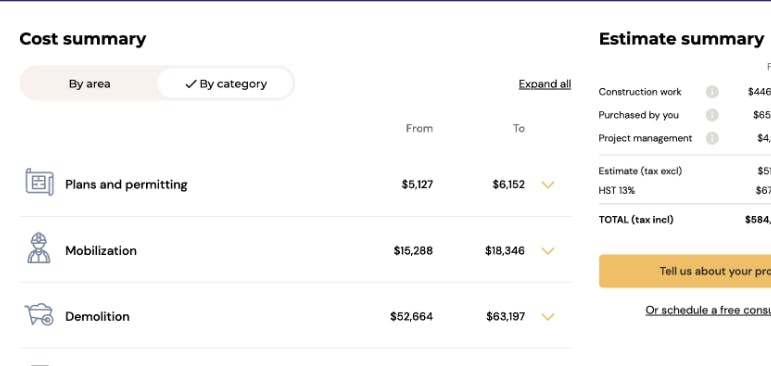The image size is (771, 366).
Task: Open the Construction work info icon
Action: pyautogui.click(x=712, y=92)
